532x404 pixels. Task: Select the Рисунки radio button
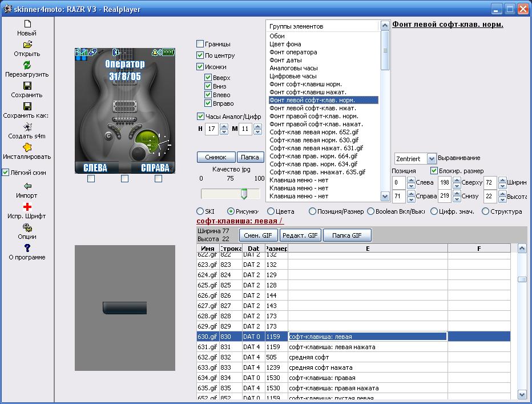231,211
